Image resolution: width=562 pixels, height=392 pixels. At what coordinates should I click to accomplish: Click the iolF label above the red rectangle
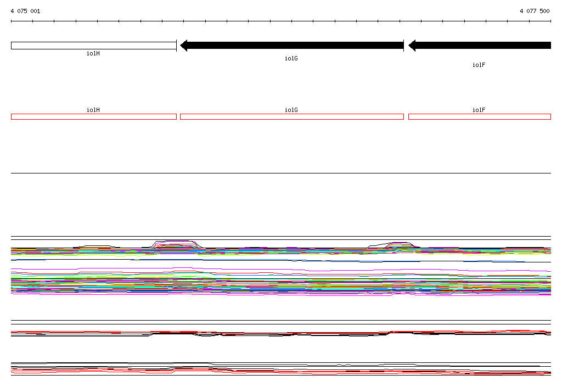pos(479,110)
